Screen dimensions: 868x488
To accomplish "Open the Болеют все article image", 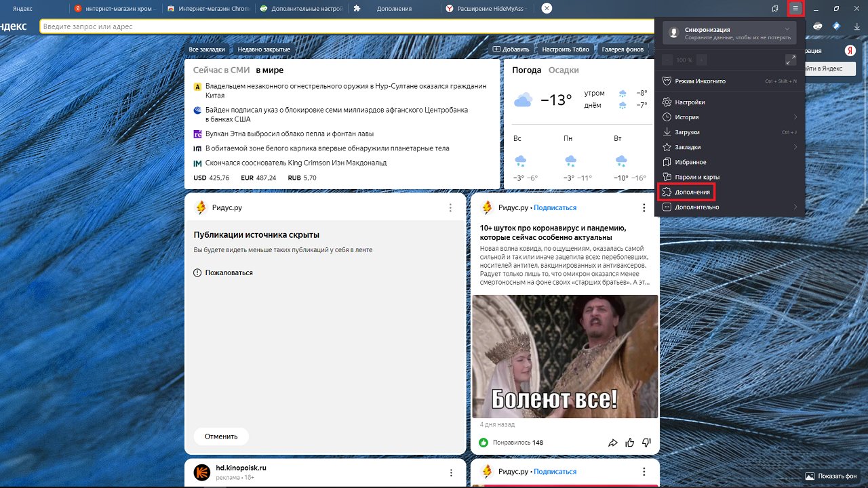I will pyautogui.click(x=565, y=356).
